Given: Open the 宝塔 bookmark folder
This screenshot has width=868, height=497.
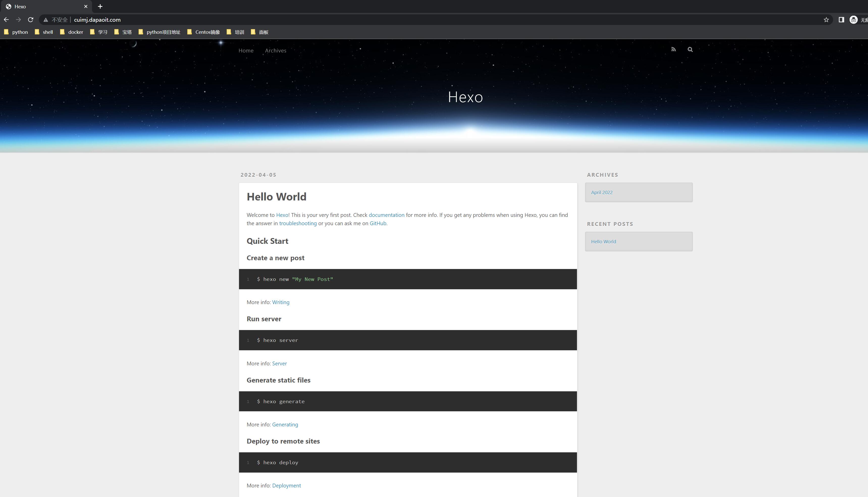Looking at the screenshot, I should (123, 32).
